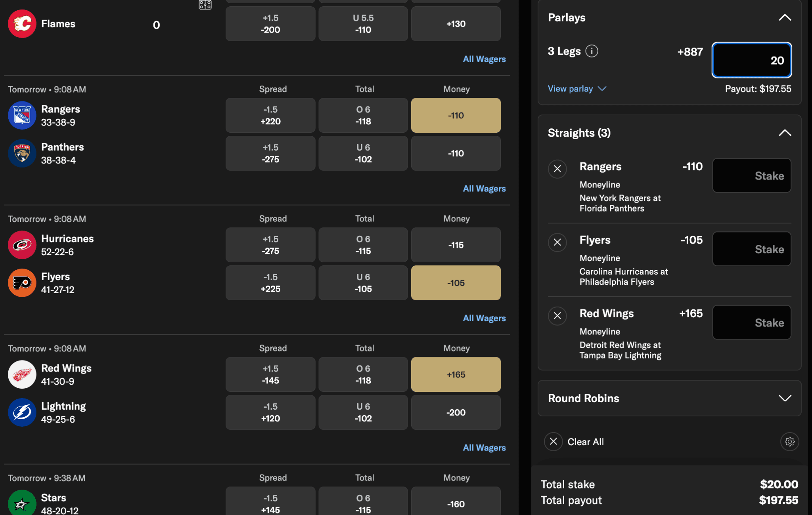Expand the Round Robins section
The image size is (812, 515).
click(x=785, y=398)
